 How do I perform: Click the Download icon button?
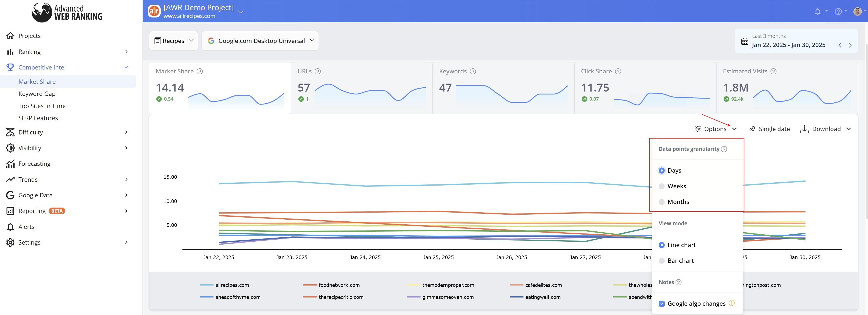(x=804, y=129)
